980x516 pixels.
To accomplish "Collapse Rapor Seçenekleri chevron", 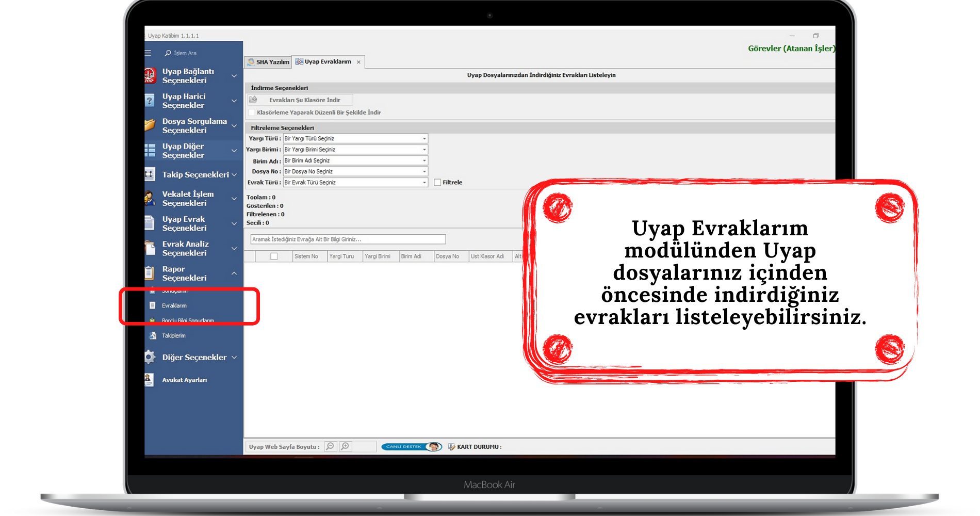I will pos(234,273).
